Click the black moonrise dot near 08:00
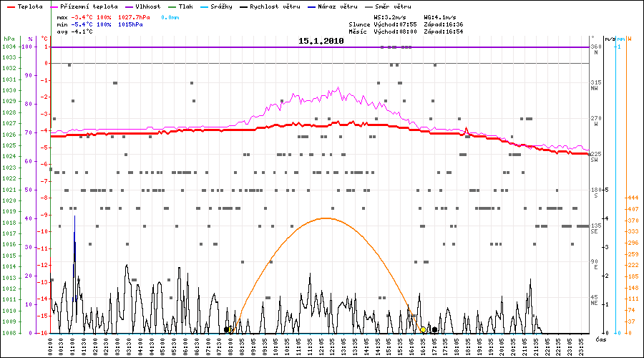 point(227,329)
